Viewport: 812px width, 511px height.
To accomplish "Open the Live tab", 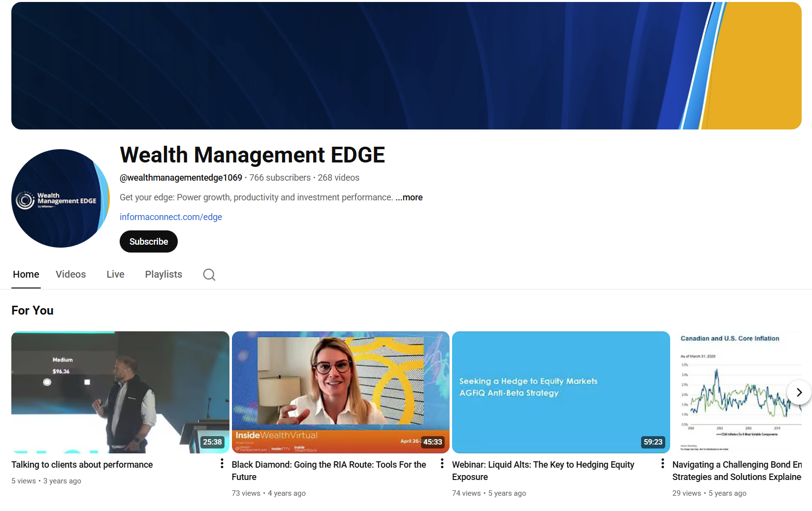I will [x=115, y=275].
